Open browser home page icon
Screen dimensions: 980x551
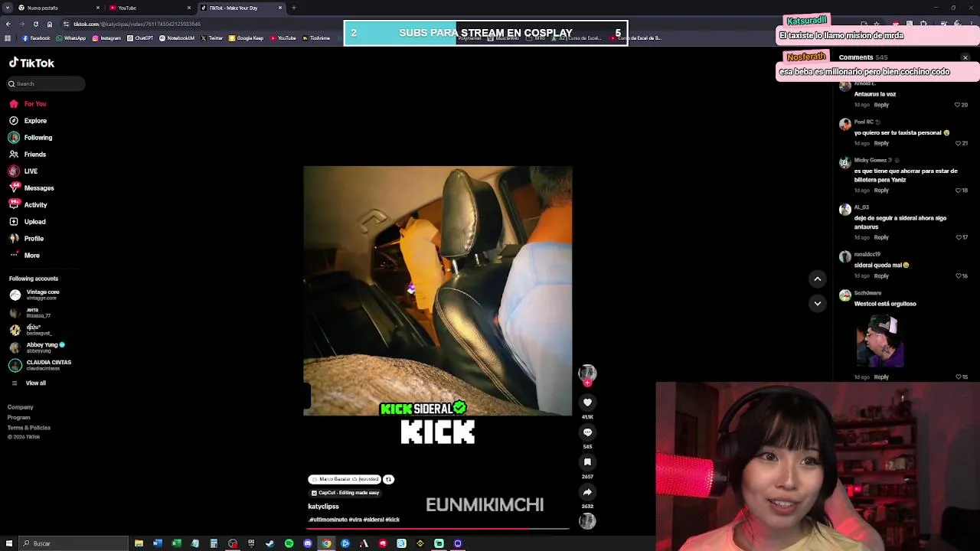point(50,24)
